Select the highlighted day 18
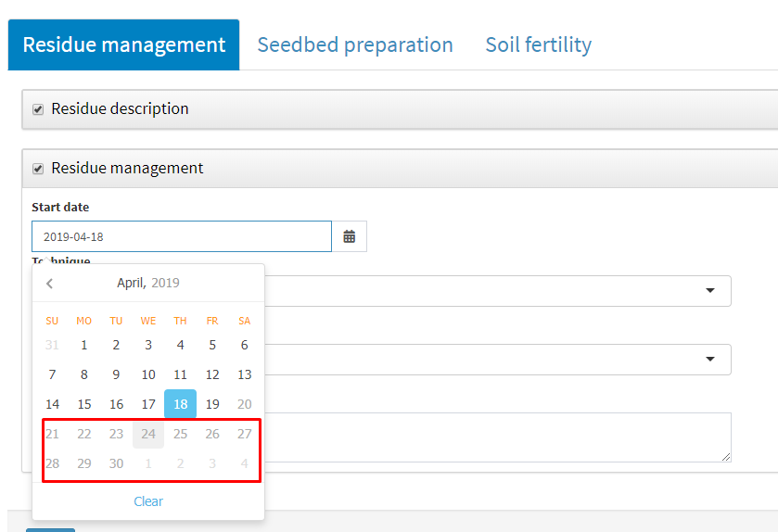The image size is (778, 532). (180, 404)
